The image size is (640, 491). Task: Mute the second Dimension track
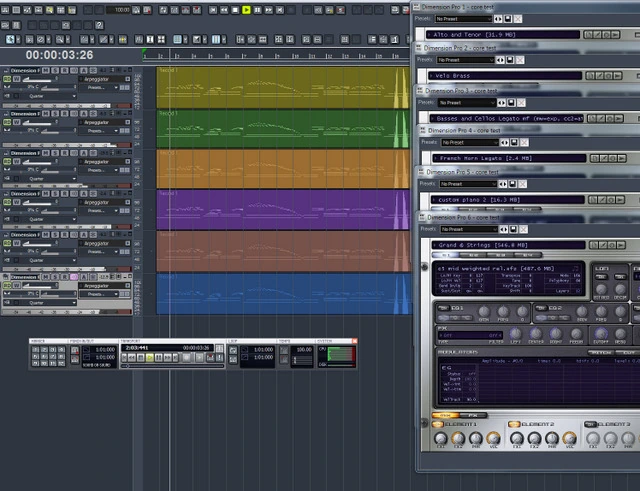[x=46, y=113]
